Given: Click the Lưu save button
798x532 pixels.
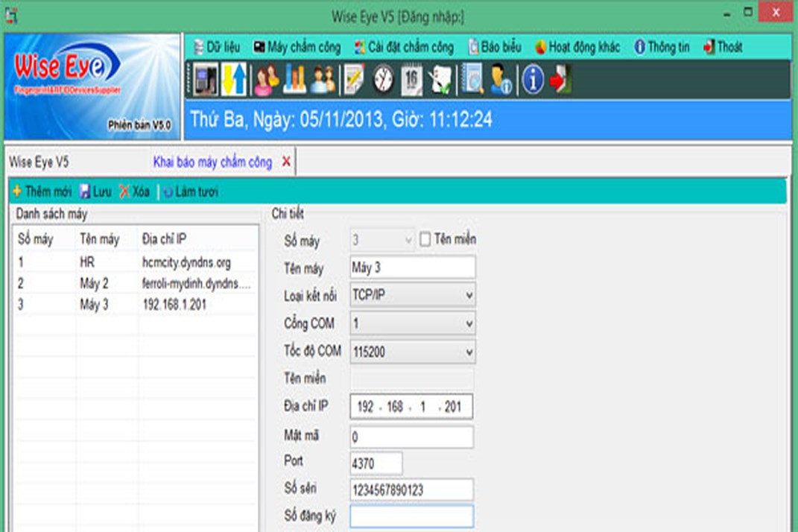Looking at the screenshot, I should [95, 191].
